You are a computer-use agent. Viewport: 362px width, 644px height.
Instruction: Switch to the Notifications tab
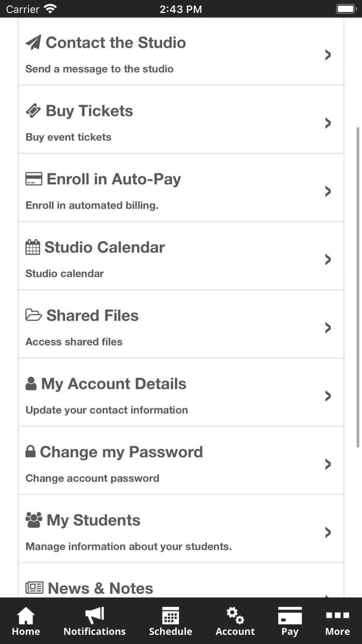[95, 621]
